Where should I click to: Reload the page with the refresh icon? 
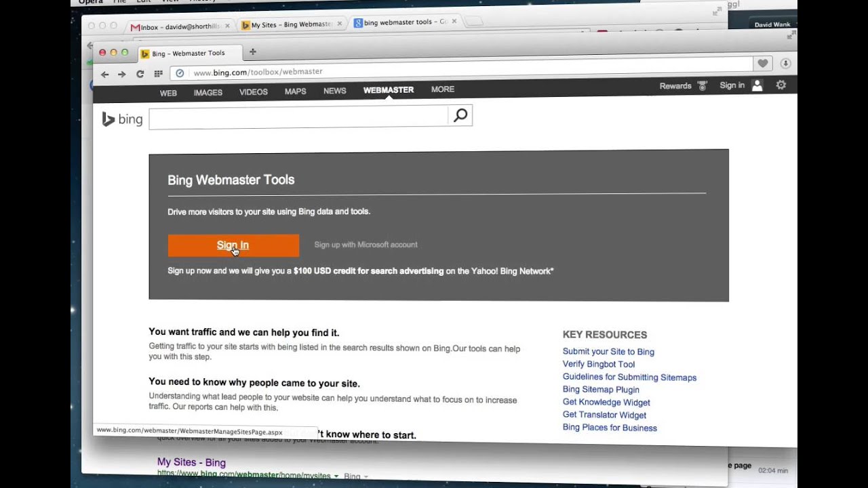pyautogui.click(x=140, y=74)
